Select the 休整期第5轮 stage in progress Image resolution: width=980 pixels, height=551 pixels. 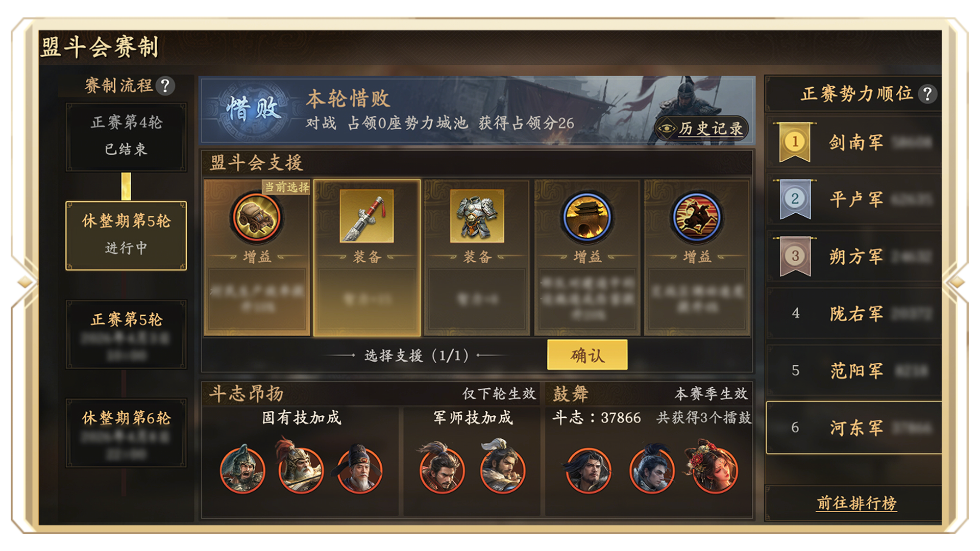126,235
